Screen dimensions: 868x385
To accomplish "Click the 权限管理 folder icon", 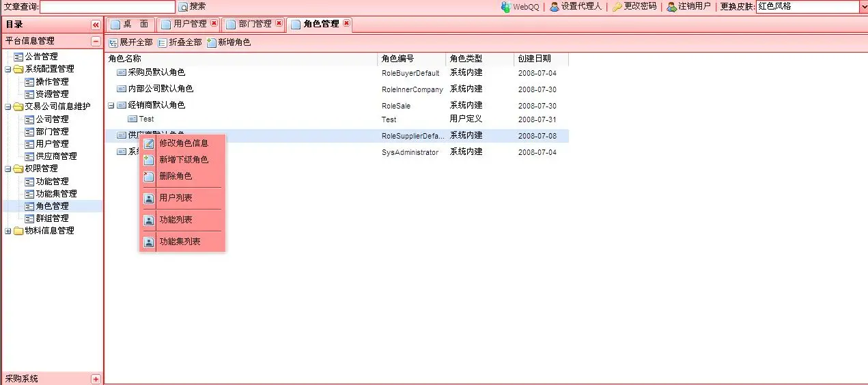I will point(18,169).
